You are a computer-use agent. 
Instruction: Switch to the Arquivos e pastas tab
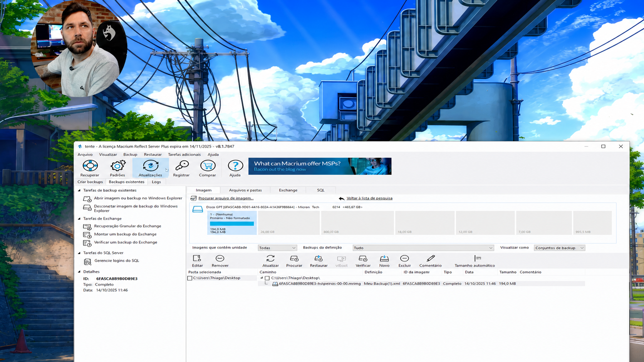click(x=245, y=190)
